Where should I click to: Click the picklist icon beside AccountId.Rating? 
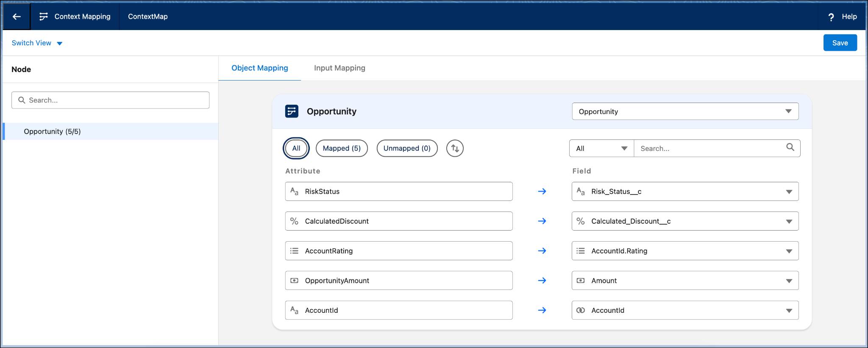[x=581, y=251]
